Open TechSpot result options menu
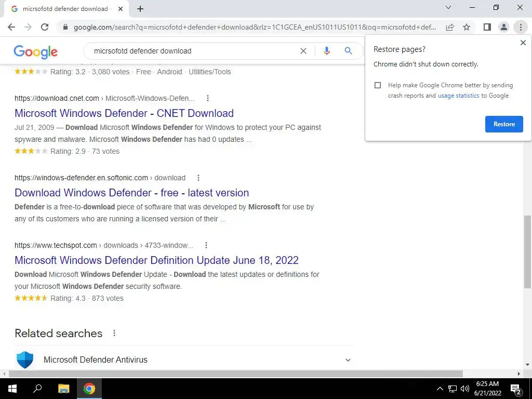This screenshot has height=399, width=532. (206, 245)
